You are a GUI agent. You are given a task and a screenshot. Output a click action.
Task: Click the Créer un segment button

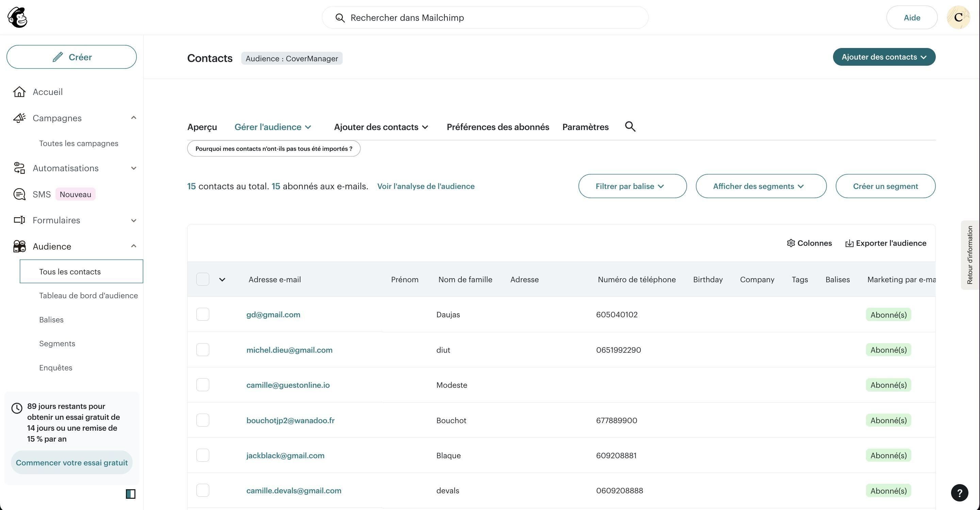[885, 186]
